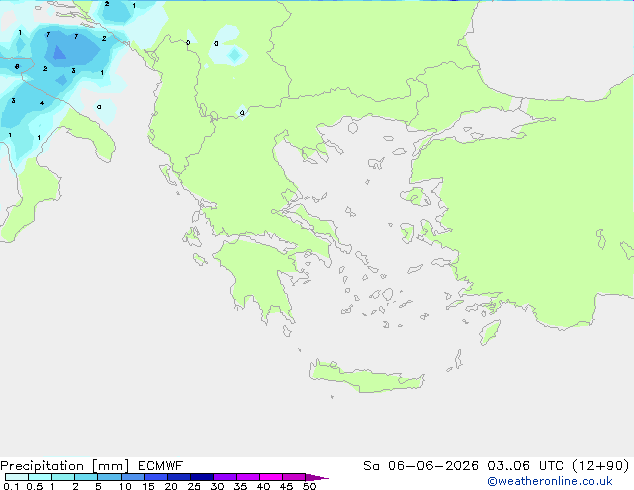
Task: Select the purple swatch between 30 and 35
Action: point(225,477)
